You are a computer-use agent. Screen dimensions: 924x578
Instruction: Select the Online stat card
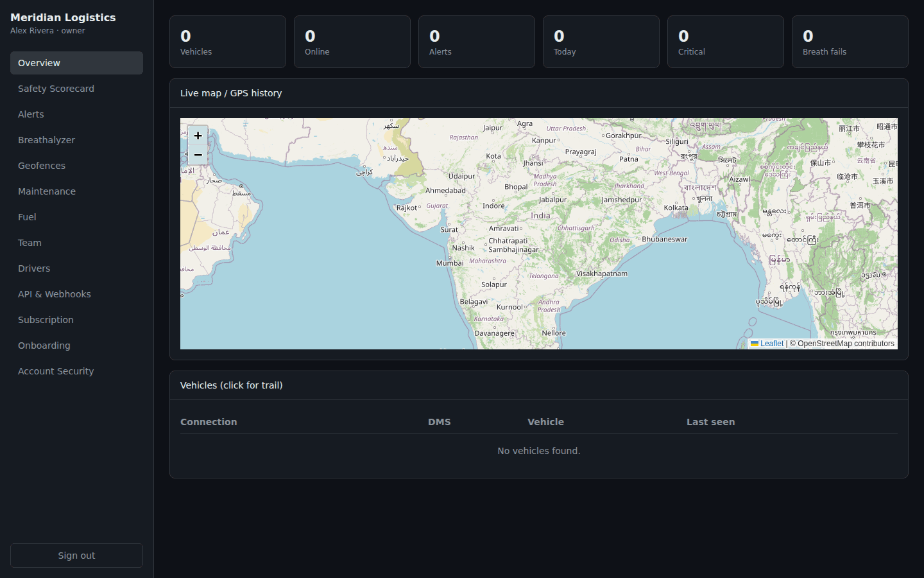(x=352, y=42)
